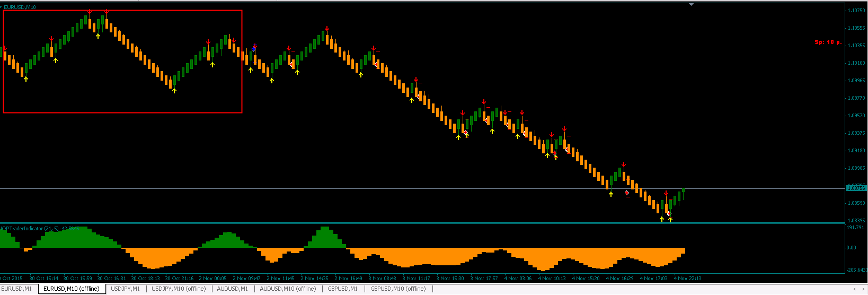This screenshot has width=868, height=295.
Task: Click the -205.6431 indicator scale value
Action: tap(856, 270)
